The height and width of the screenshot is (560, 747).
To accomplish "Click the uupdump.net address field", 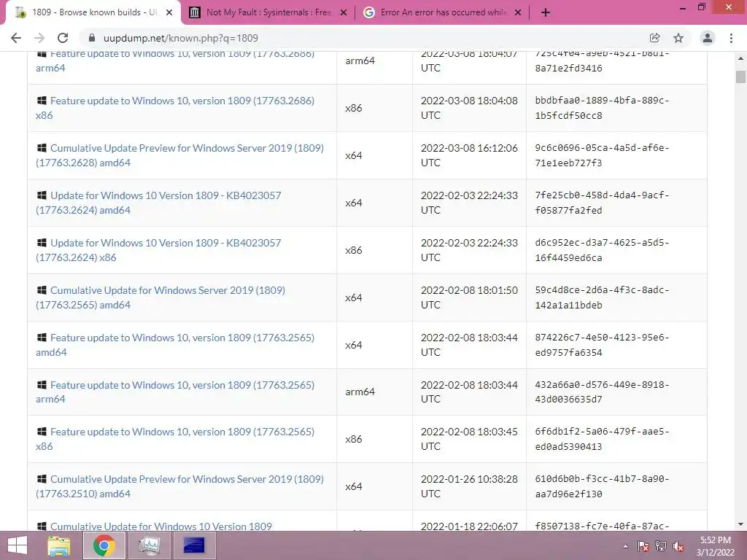I will point(362,38).
